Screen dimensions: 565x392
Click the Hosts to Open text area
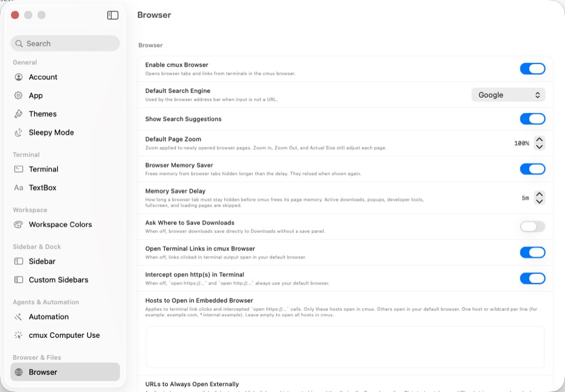coord(345,347)
